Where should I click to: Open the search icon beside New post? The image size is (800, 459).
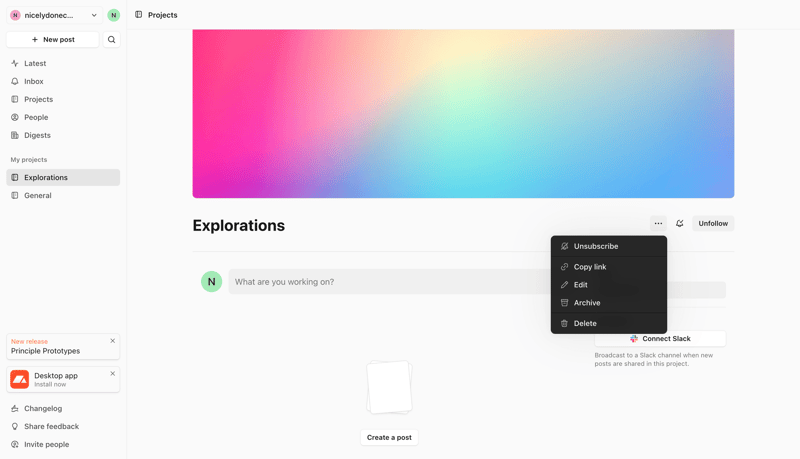click(111, 39)
